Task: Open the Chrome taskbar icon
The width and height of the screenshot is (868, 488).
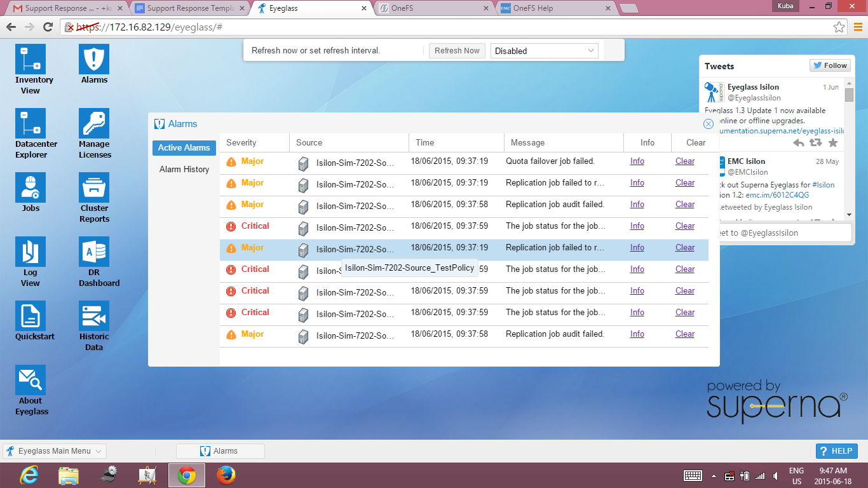Action: tap(186, 475)
